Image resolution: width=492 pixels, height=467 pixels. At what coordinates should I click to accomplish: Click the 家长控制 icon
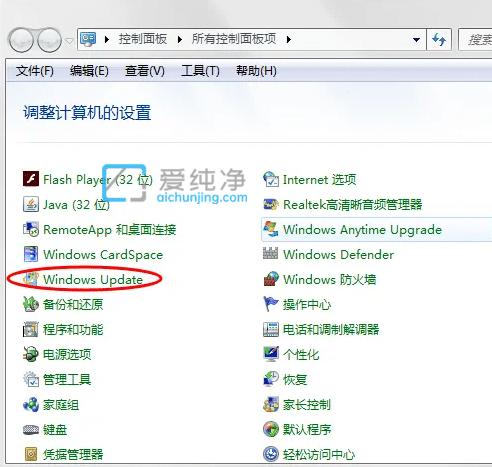pyautogui.click(x=271, y=404)
